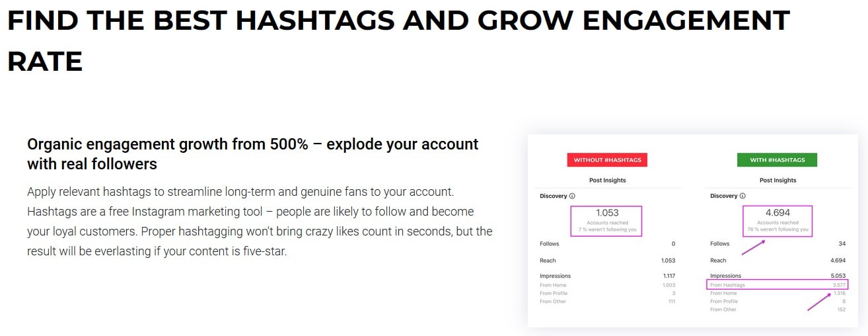The image size is (868, 336).
Task: Click the Post Insights title in left panel
Action: pos(608,180)
